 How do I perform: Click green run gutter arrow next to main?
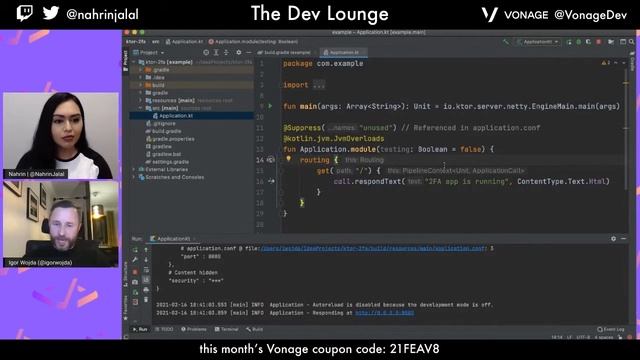pyautogui.click(x=270, y=106)
